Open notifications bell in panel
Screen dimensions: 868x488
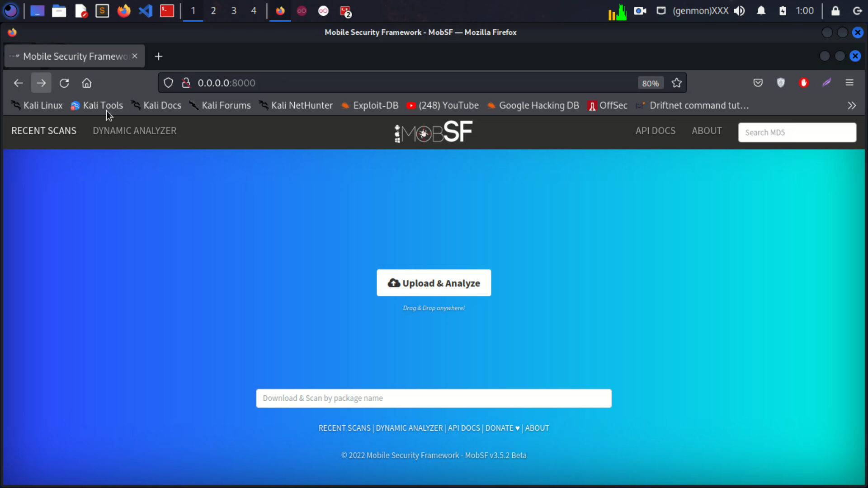coord(761,11)
